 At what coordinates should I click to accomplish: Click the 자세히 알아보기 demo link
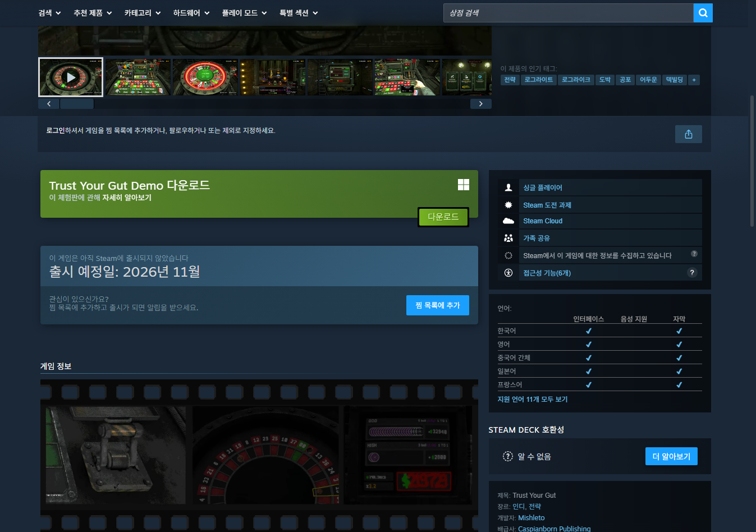[127, 198]
